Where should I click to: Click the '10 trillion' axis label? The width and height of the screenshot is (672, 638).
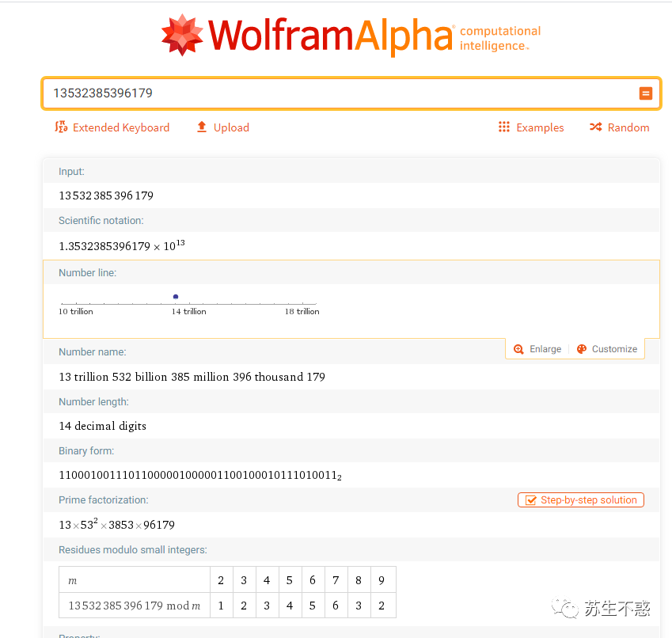[76, 312]
